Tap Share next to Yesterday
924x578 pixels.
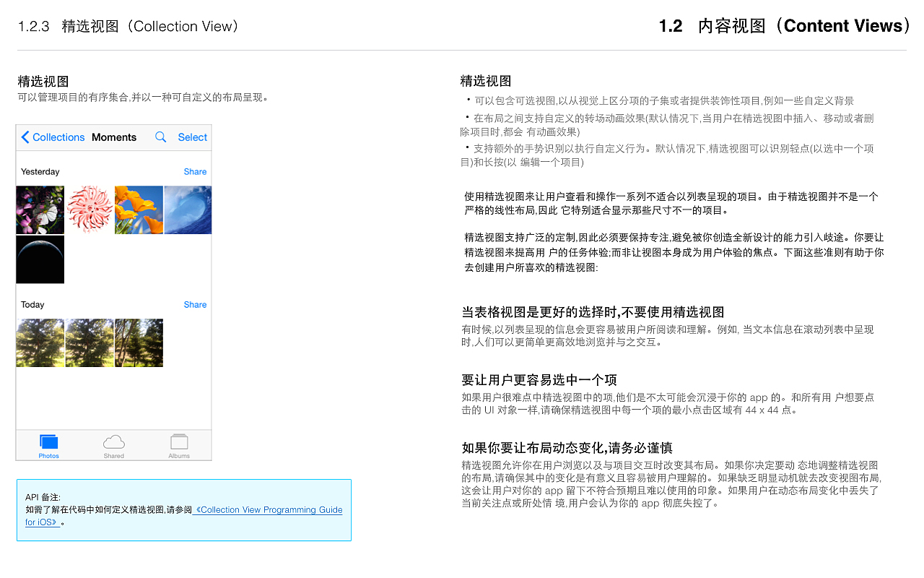(195, 172)
